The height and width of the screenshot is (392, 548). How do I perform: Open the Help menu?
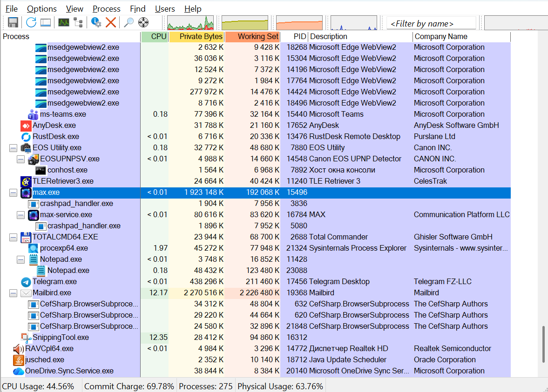pos(193,9)
